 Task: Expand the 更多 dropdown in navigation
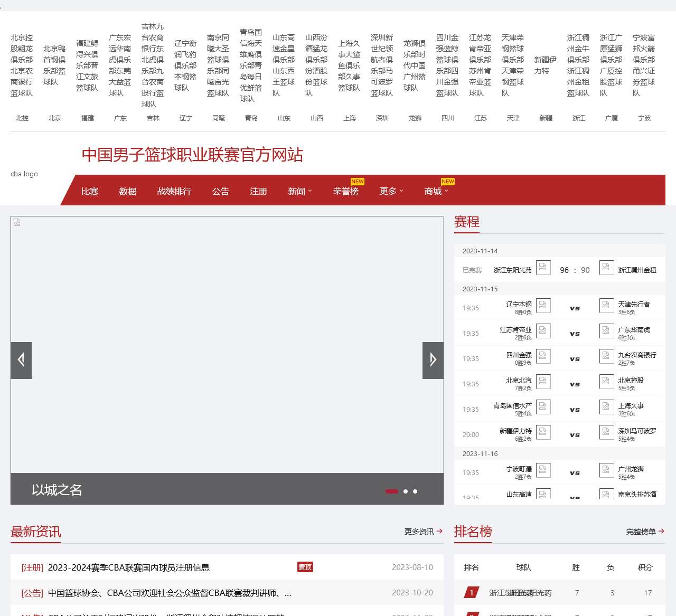[391, 191]
